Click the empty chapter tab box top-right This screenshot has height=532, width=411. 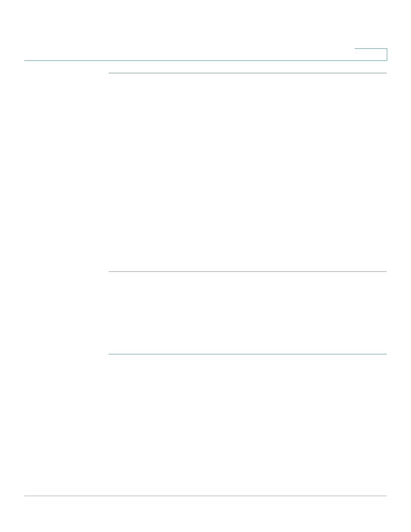371,54
